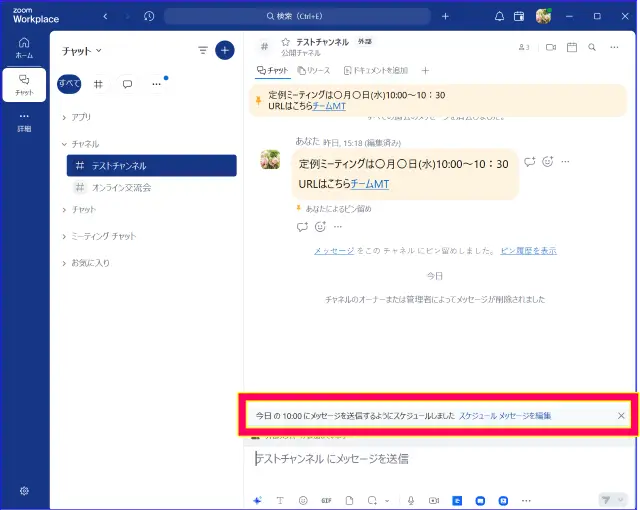This screenshot has height=510, width=640.
Task: Open channel header more options ellipsis
Action: (x=614, y=47)
